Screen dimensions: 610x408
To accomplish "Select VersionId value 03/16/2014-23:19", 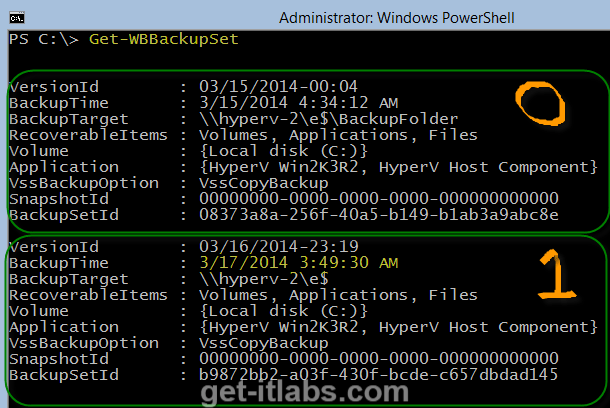I will (x=278, y=246).
